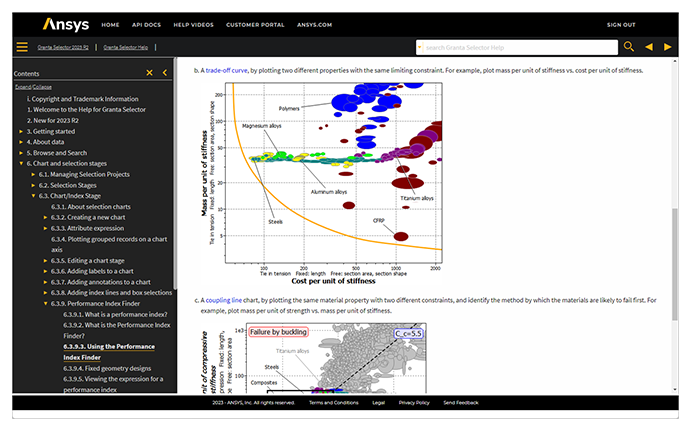Go to previous topic arrow
The width and height of the screenshot is (696, 430).
pyautogui.click(x=649, y=47)
